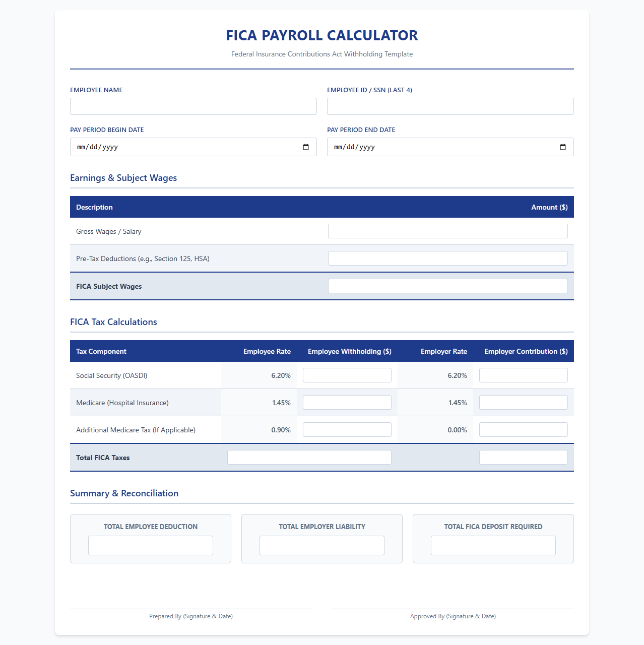
Task: Click the Description column header
Action: (94, 207)
